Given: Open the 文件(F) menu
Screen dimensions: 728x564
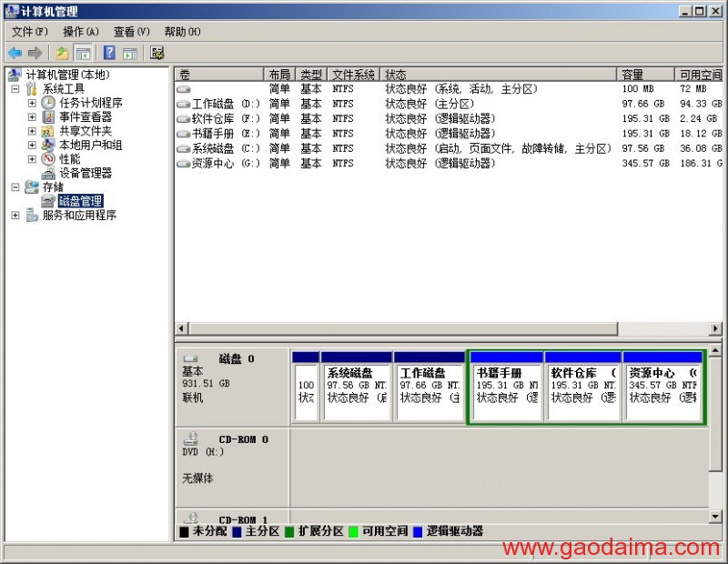Looking at the screenshot, I should point(30,32).
